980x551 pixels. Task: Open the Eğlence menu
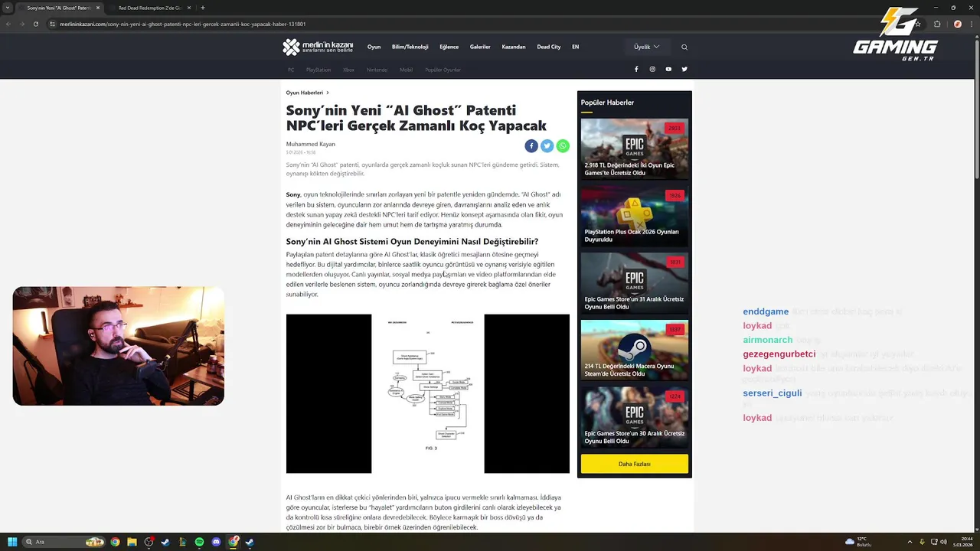(x=449, y=47)
